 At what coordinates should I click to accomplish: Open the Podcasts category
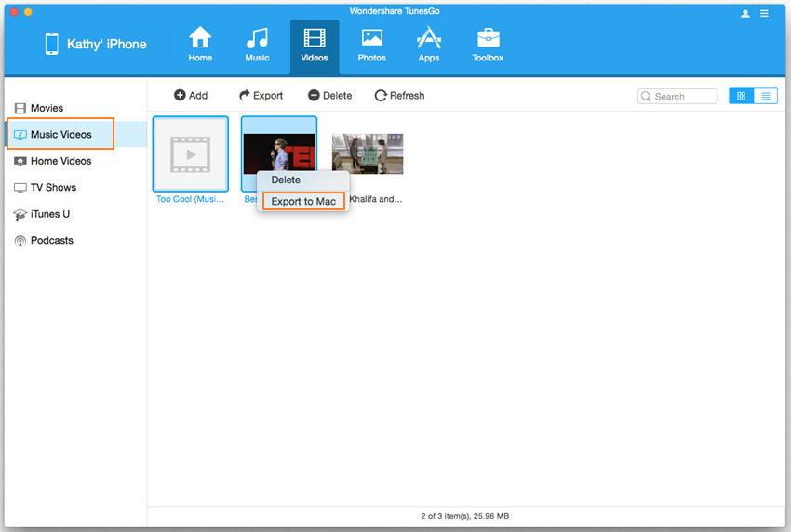pos(51,240)
